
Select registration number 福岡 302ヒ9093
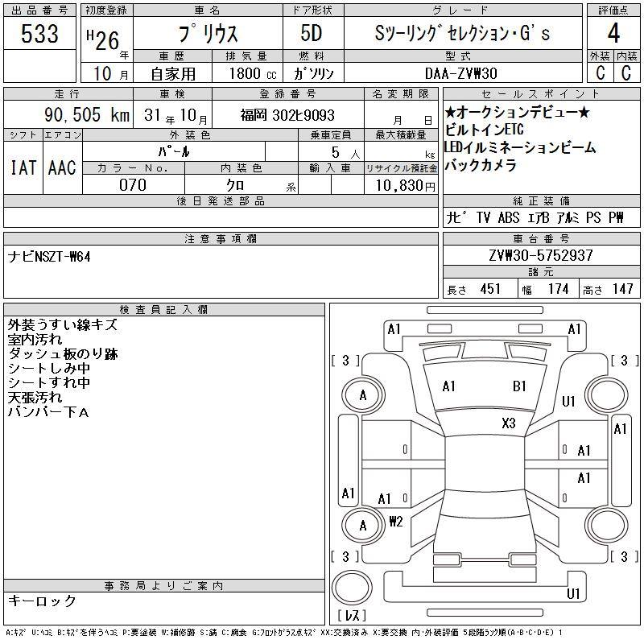tap(287, 115)
